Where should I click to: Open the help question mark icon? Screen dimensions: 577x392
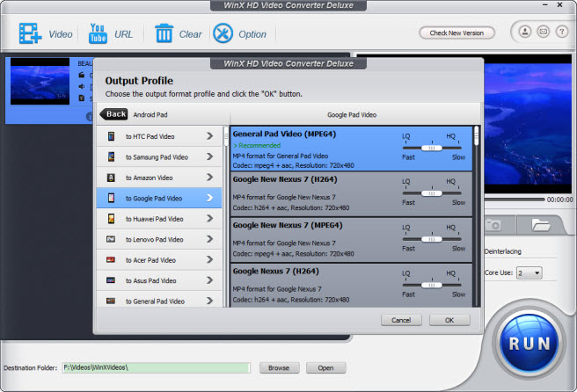(561, 32)
